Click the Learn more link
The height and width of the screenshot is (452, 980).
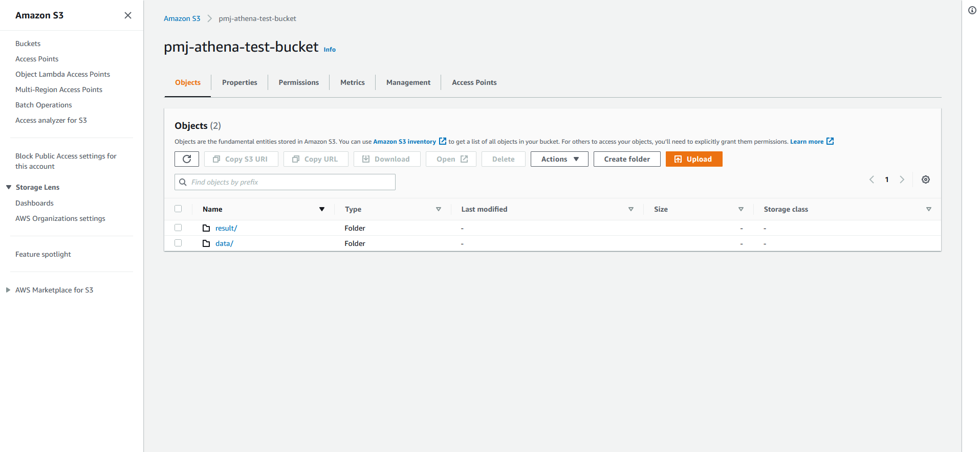(807, 142)
